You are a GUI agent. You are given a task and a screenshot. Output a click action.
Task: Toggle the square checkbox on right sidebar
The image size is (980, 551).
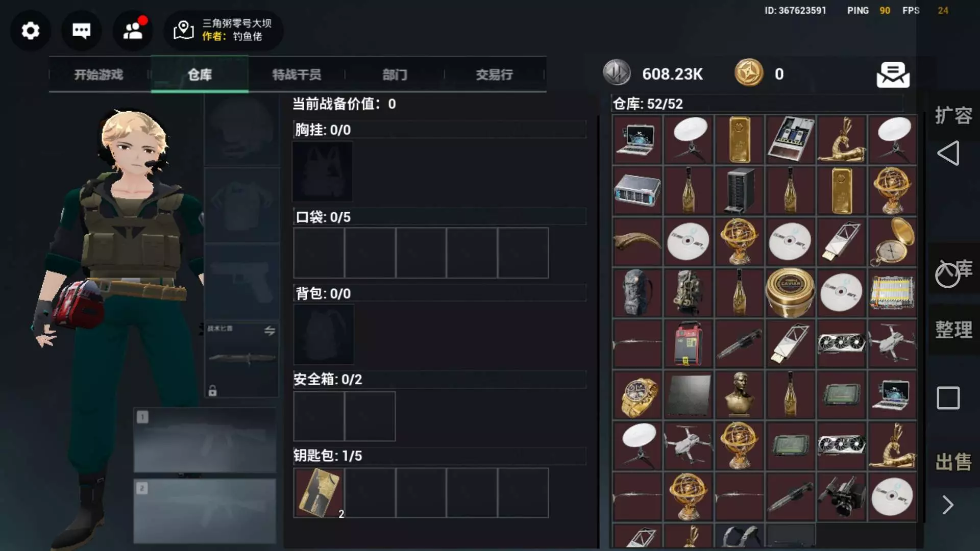click(948, 398)
